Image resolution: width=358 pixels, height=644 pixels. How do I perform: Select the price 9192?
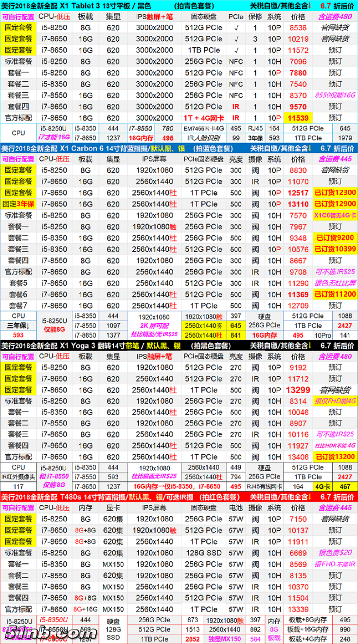[x=298, y=368]
